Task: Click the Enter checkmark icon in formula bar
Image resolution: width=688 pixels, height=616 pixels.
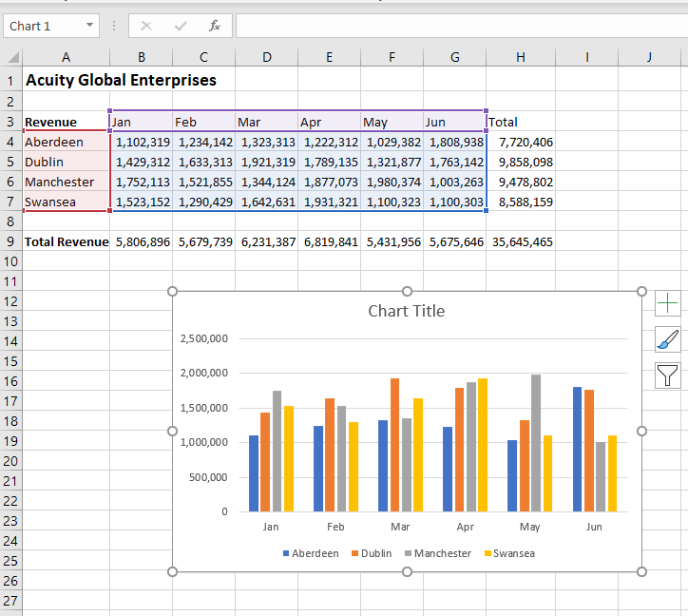Action: [x=181, y=26]
